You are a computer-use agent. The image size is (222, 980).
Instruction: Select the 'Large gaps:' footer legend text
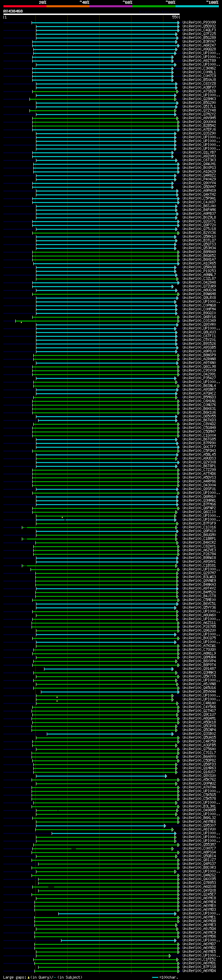pyautogui.click(x=15, y=977)
